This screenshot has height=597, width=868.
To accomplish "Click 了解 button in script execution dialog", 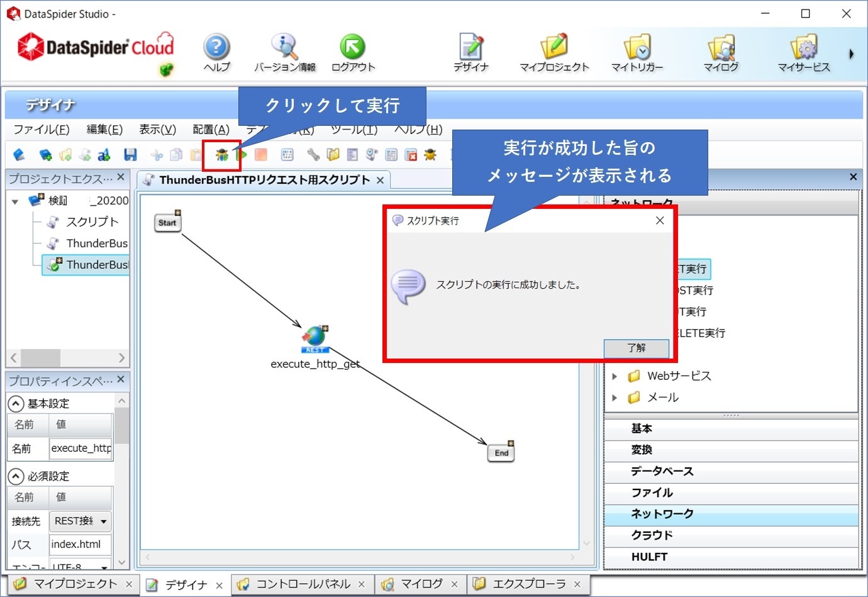I will coord(636,348).
